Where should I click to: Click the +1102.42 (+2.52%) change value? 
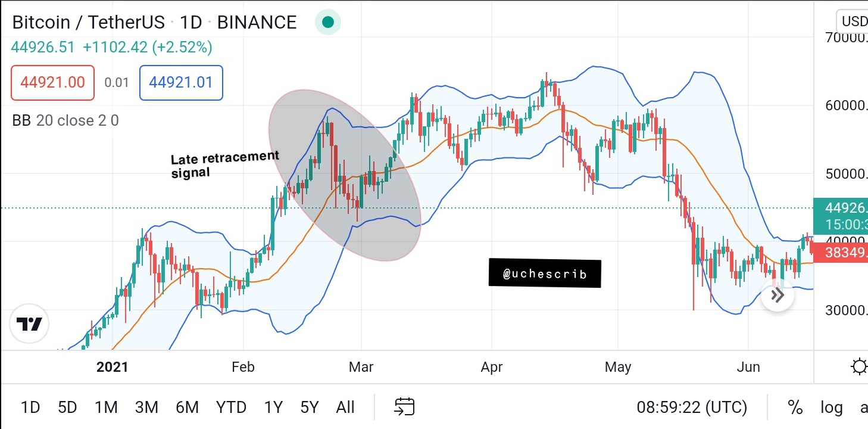click(147, 47)
